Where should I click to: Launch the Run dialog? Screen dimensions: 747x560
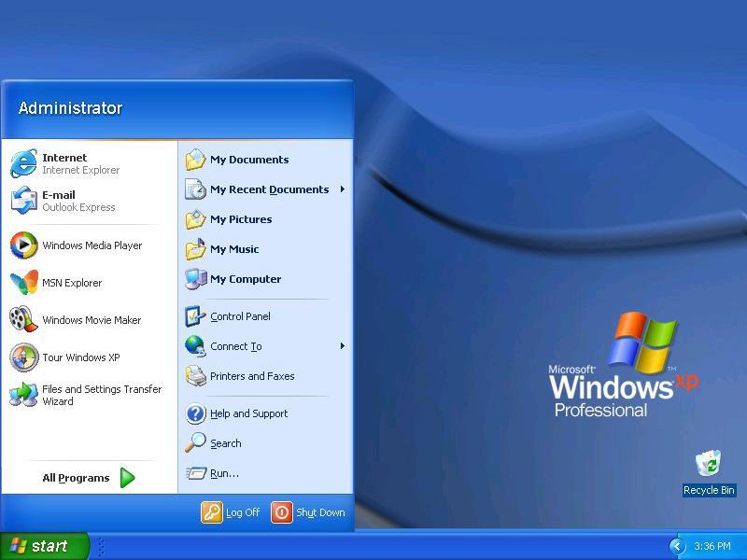click(x=222, y=473)
